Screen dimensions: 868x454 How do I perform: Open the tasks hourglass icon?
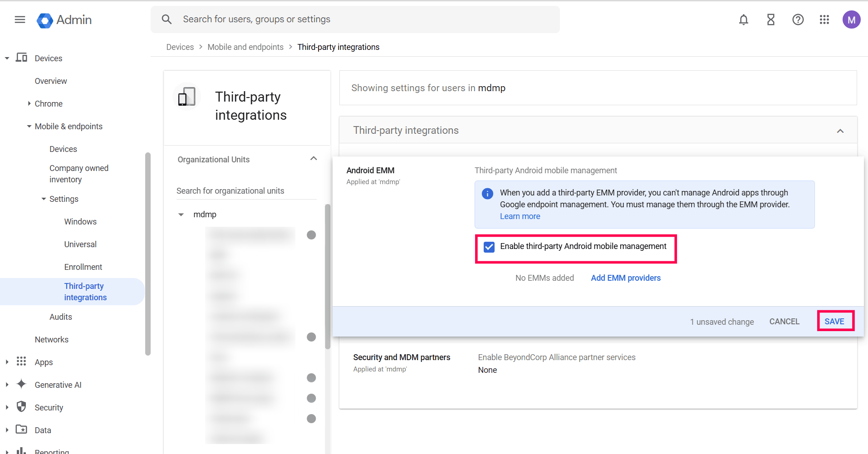coord(770,20)
